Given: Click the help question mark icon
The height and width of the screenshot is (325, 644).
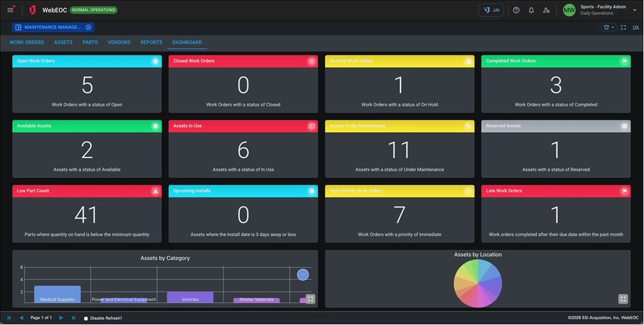Looking at the screenshot, I should 516,10.
